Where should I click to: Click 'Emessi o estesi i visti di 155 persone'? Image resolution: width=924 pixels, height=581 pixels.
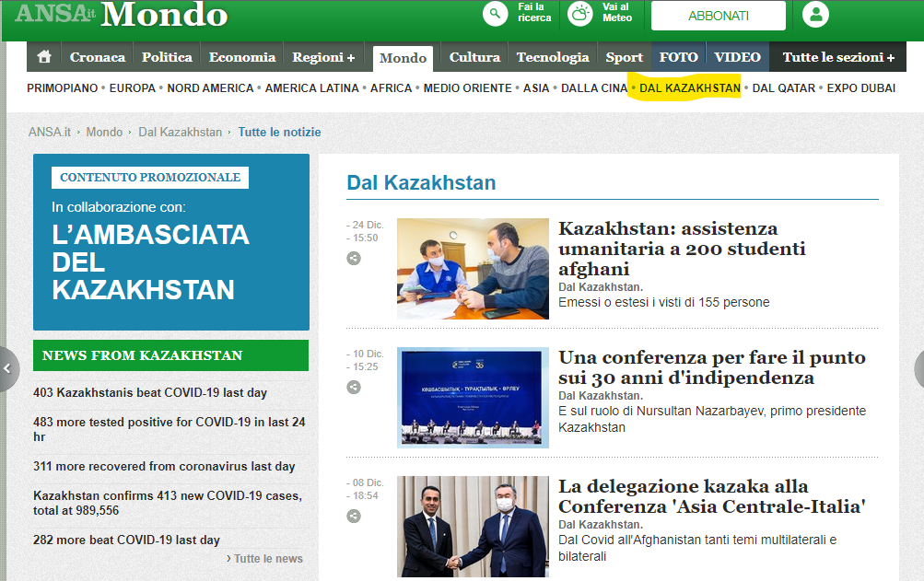tap(664, 302)
